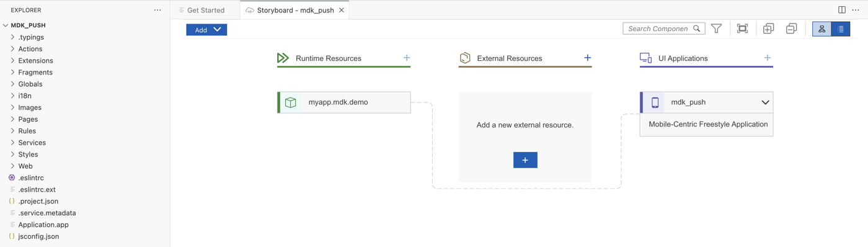Screen dimensions: 868x247
Task: Click the UI Applications heading text
Action: (683, 58)
